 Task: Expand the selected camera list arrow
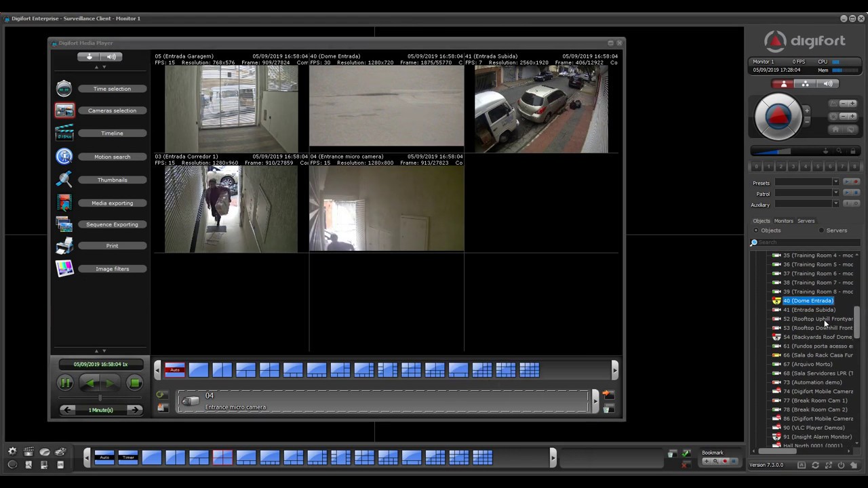coord(595,401)
